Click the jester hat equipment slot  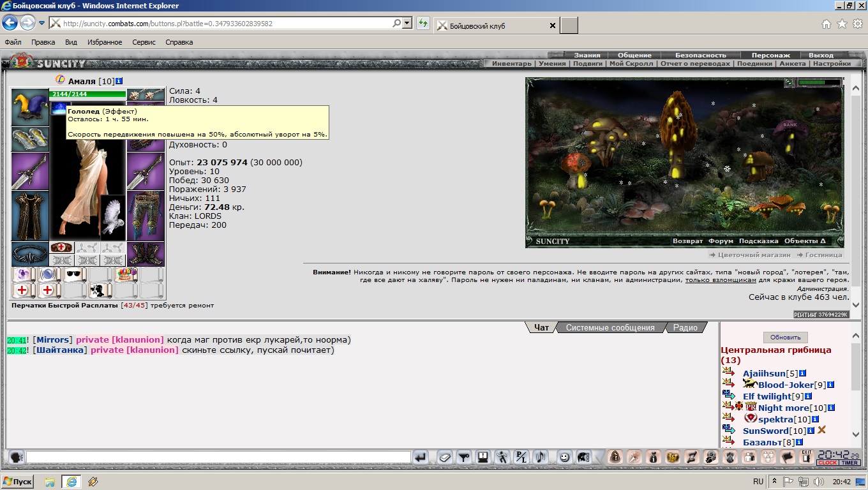click(x=30, y=107)
